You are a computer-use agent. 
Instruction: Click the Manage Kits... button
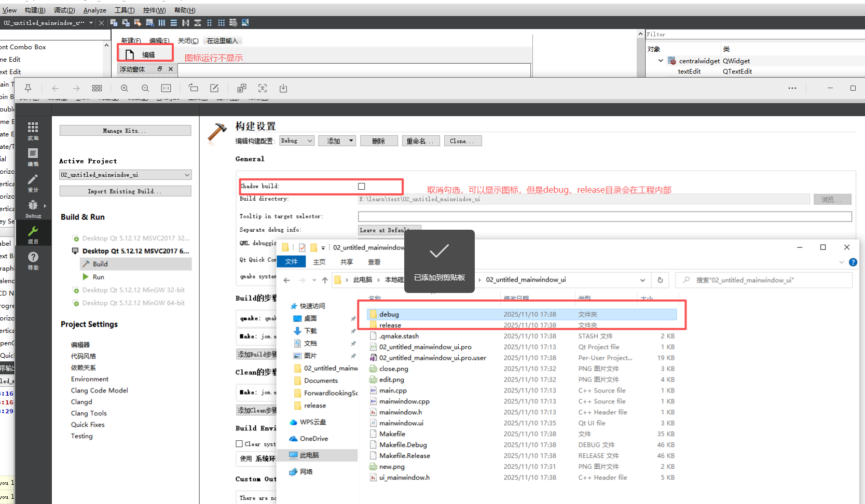[x=125, y=131]
